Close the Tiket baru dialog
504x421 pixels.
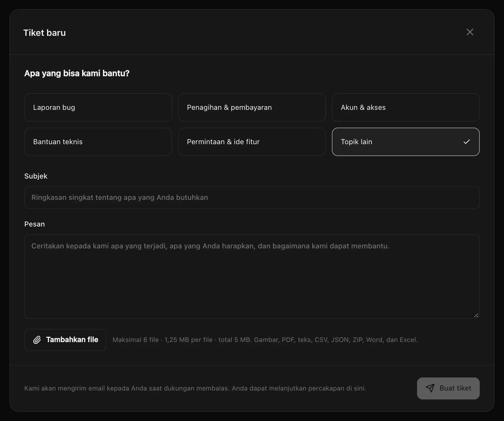(470, 32)
